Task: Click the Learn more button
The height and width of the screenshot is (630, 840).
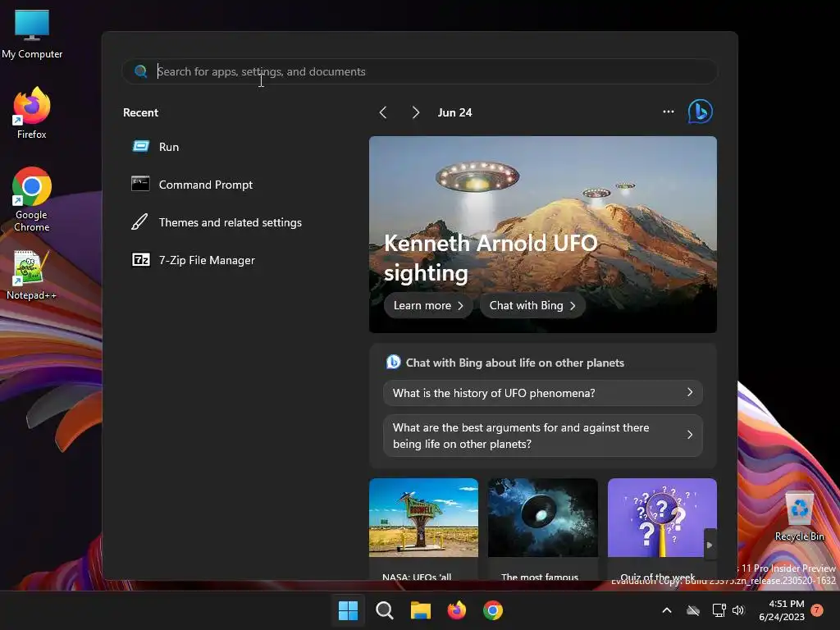Action: 428,305
